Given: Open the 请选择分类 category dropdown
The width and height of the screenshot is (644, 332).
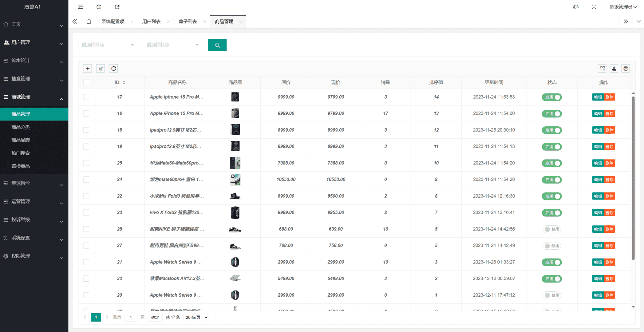Looking at the screenshot, I should pos(108,45).
